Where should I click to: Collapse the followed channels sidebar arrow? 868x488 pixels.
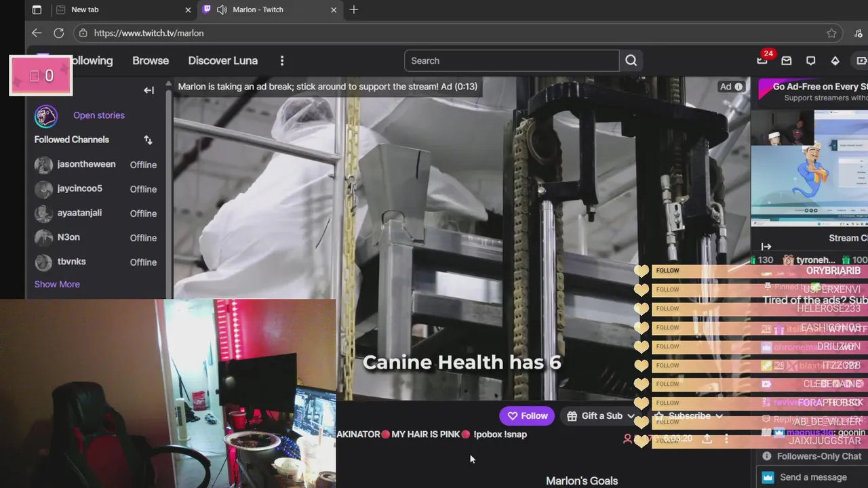(149, 90)
